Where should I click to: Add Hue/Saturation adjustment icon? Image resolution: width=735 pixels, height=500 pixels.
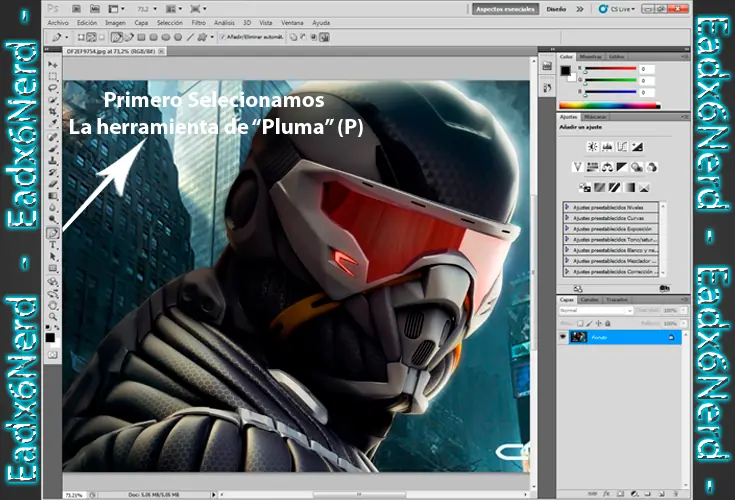[592, 167]
